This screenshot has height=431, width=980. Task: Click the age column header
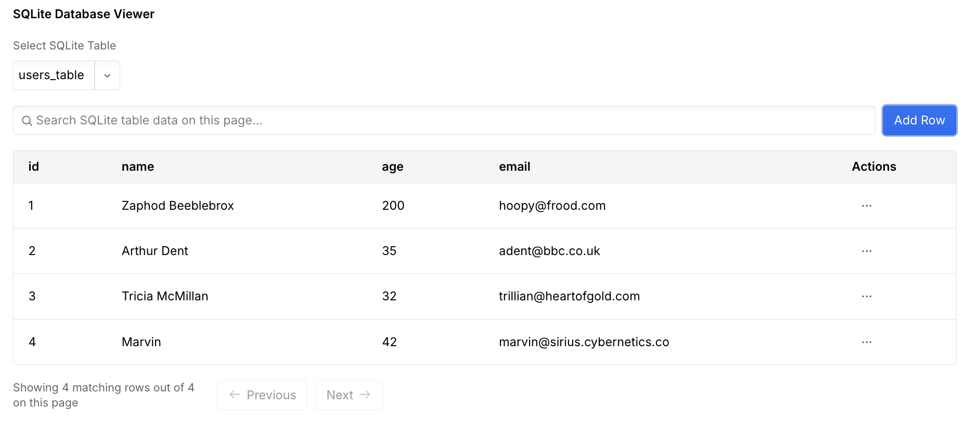(x=392, y=167)
